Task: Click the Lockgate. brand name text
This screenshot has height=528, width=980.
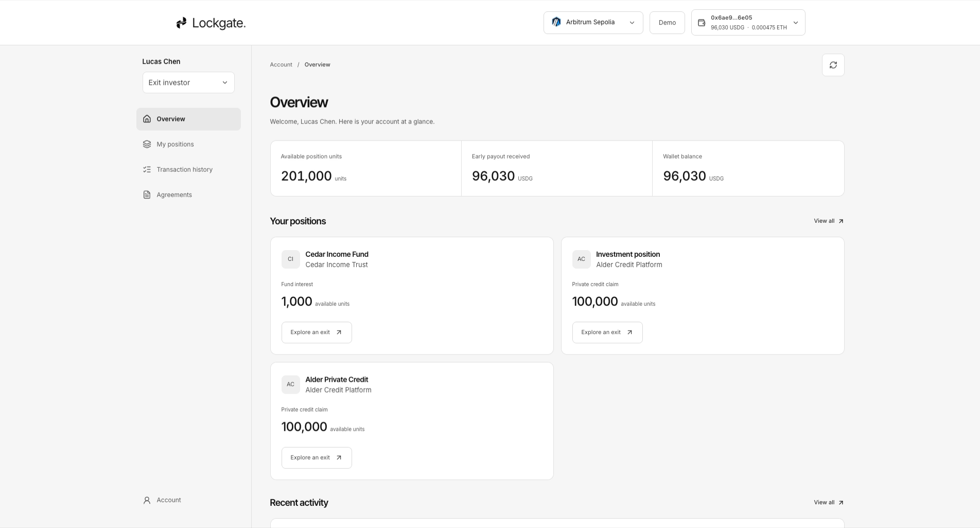Action: pos(219,23)
